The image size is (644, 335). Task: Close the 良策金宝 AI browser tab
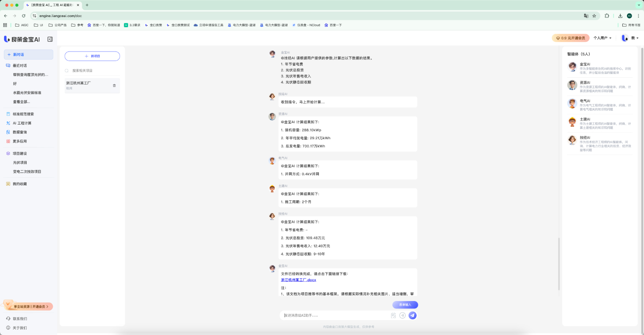(x=77, y=5)
